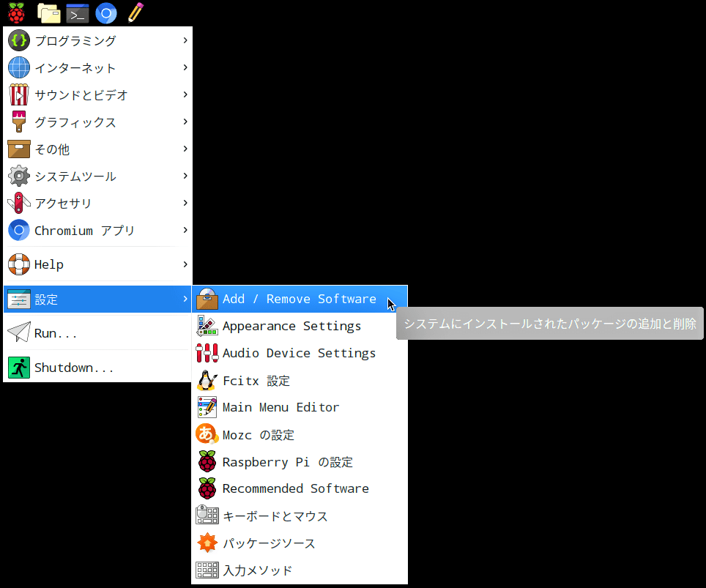706x588 pixels.
Task: Open Fcitx 設定
Action: (300, 381)
